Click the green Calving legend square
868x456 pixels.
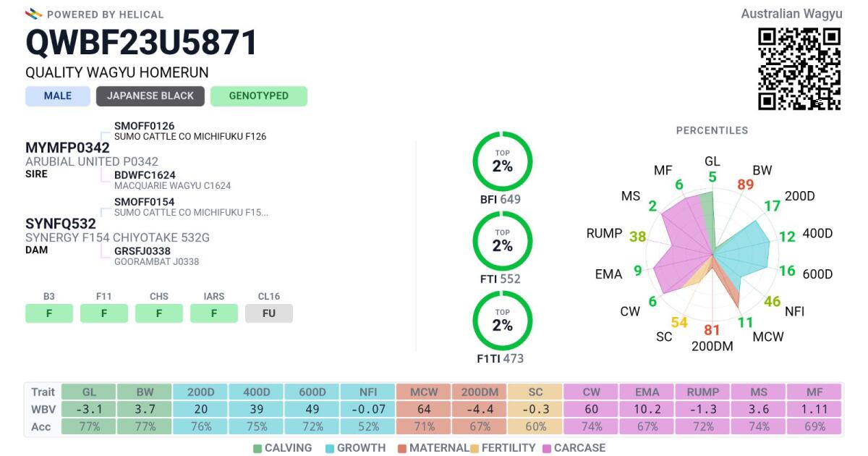coord(258,448)
